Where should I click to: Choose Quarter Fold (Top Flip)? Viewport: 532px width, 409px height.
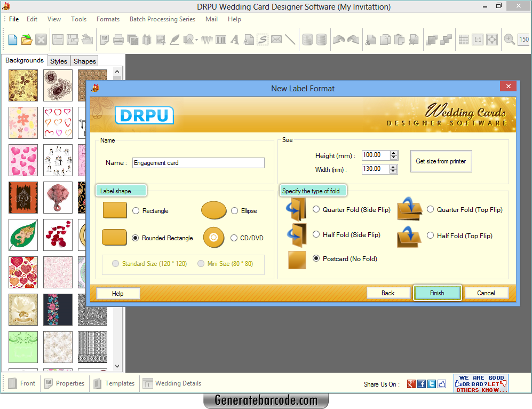pos(430,209)
